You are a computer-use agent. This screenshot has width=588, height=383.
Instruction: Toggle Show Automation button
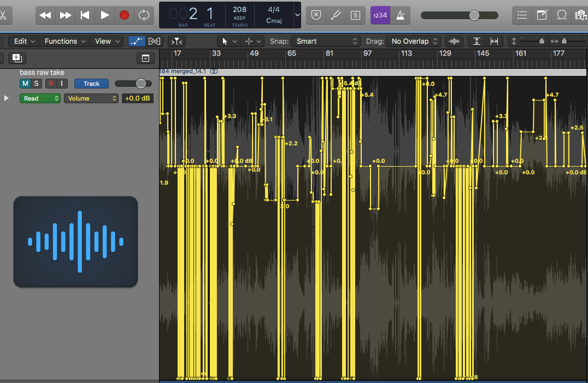(136, 41)
